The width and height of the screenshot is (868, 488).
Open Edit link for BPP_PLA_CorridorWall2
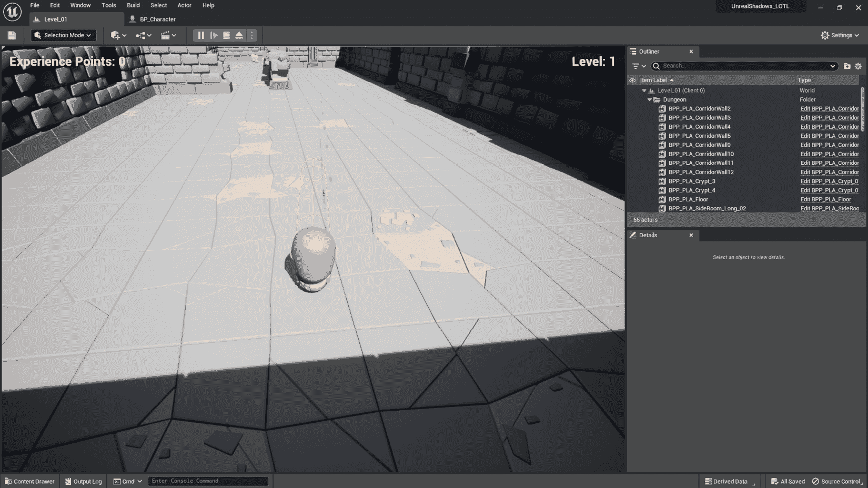(830, 109)
